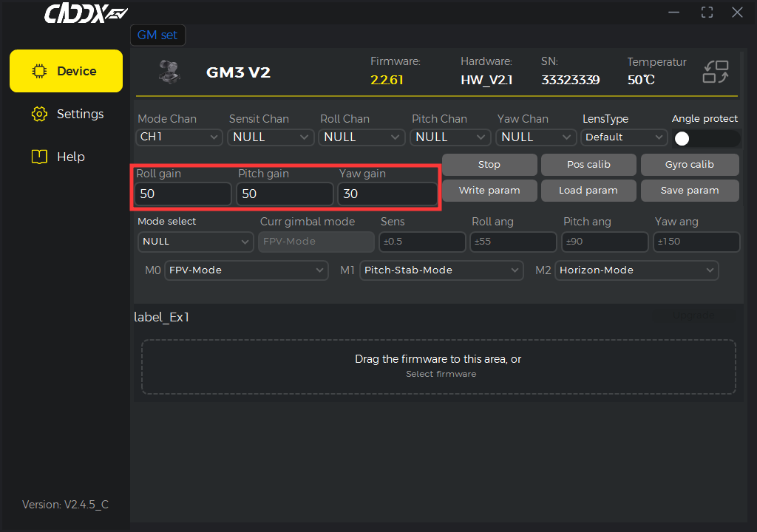757x532 pixels.
Task: Click the Select firmware link
Action: tap(441, 374)
